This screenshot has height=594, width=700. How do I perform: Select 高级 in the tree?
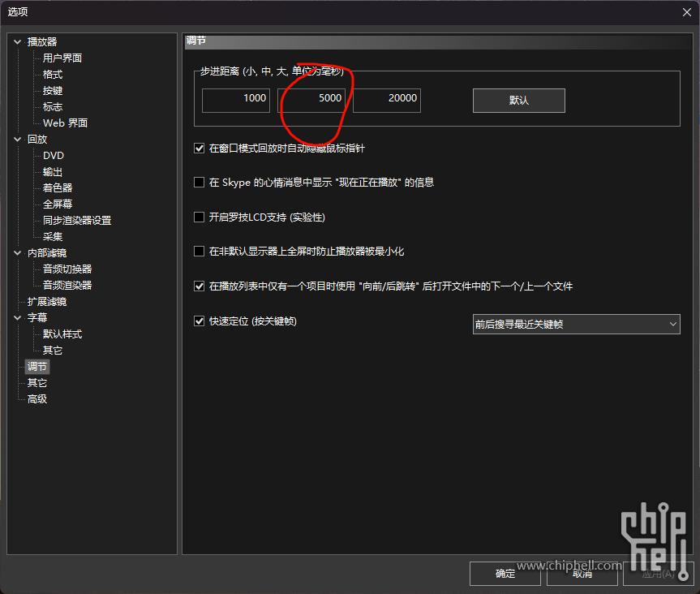point(37,398)
